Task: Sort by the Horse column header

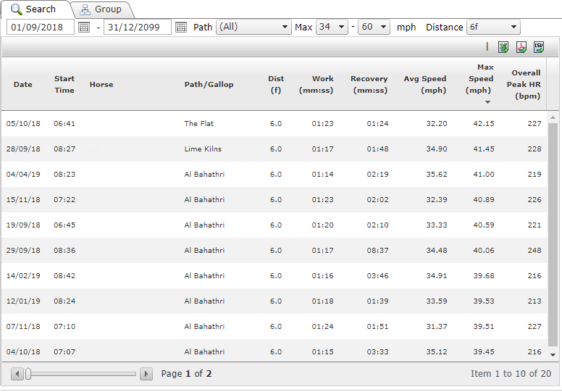Action: (x=101, y=85)
